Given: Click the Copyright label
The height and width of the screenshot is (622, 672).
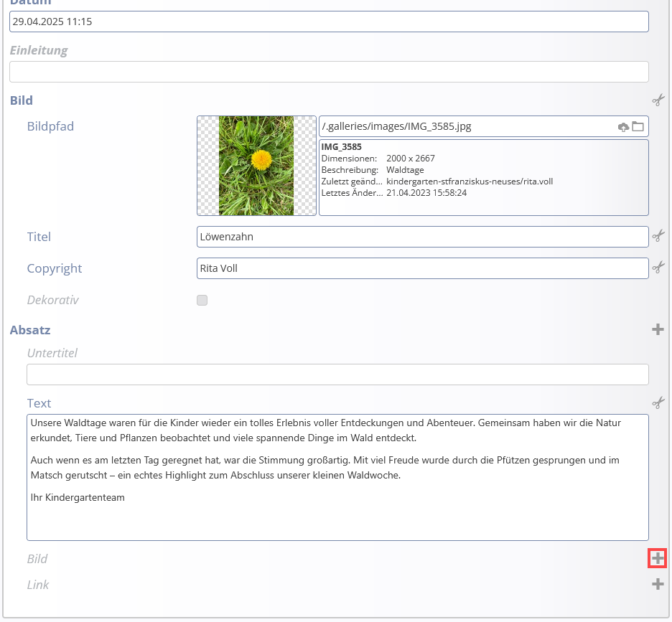Looking at the screenshot, I should click(x=54, y=268).
